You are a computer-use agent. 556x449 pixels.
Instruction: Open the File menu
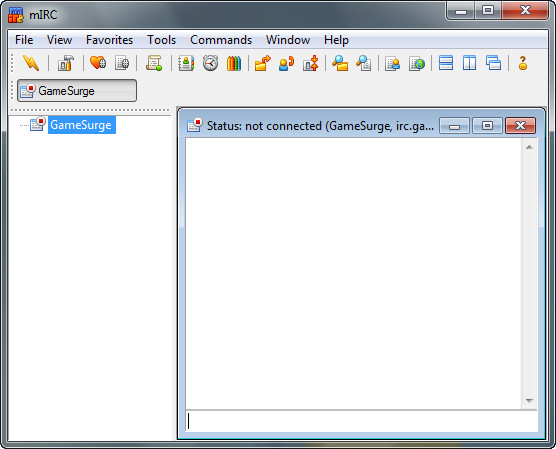[24, 40]
